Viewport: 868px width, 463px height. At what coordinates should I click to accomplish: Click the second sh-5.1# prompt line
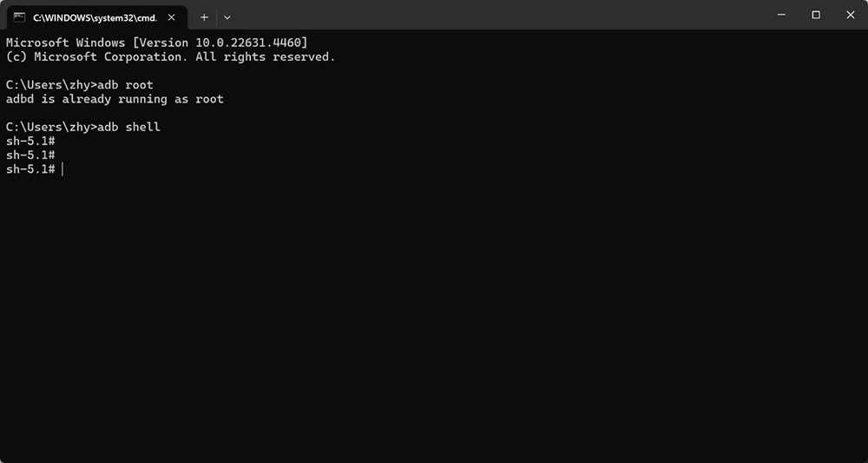point(30,155)
